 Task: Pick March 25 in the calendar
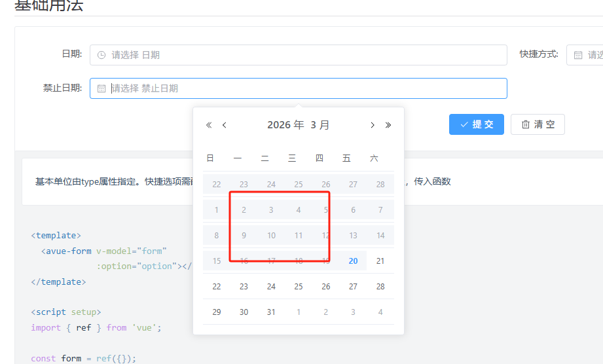pyautogui.click(x=299, y=286)
